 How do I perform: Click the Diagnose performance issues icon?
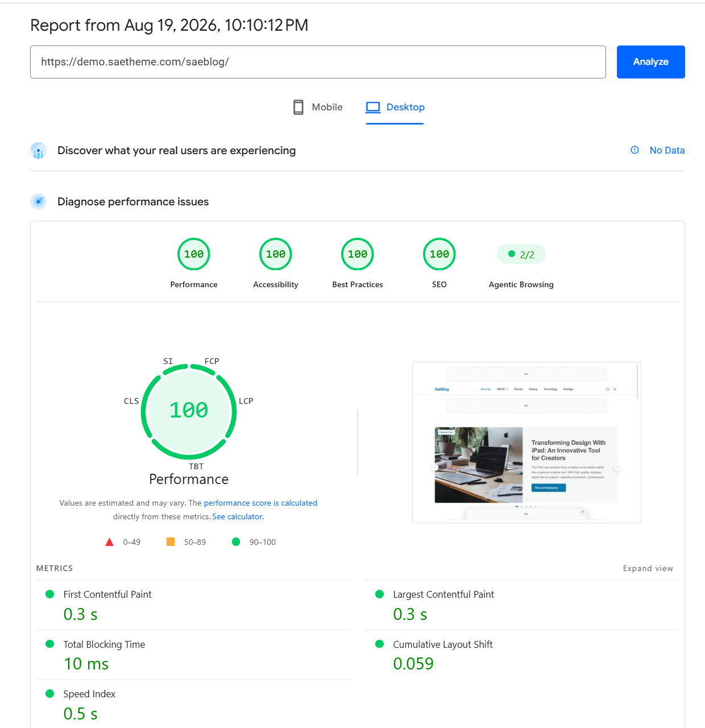pyautogui.click(x=39, y=201)
